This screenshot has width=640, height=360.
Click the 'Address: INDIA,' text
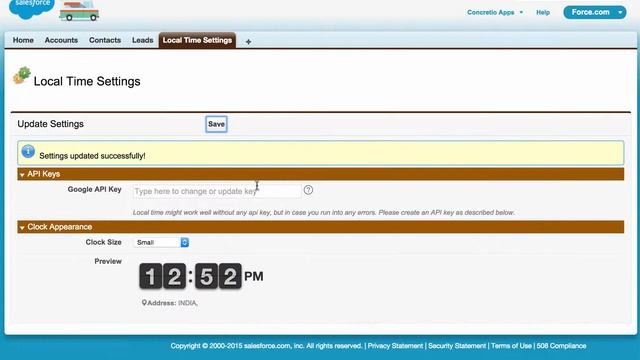[x=172, y=303]
